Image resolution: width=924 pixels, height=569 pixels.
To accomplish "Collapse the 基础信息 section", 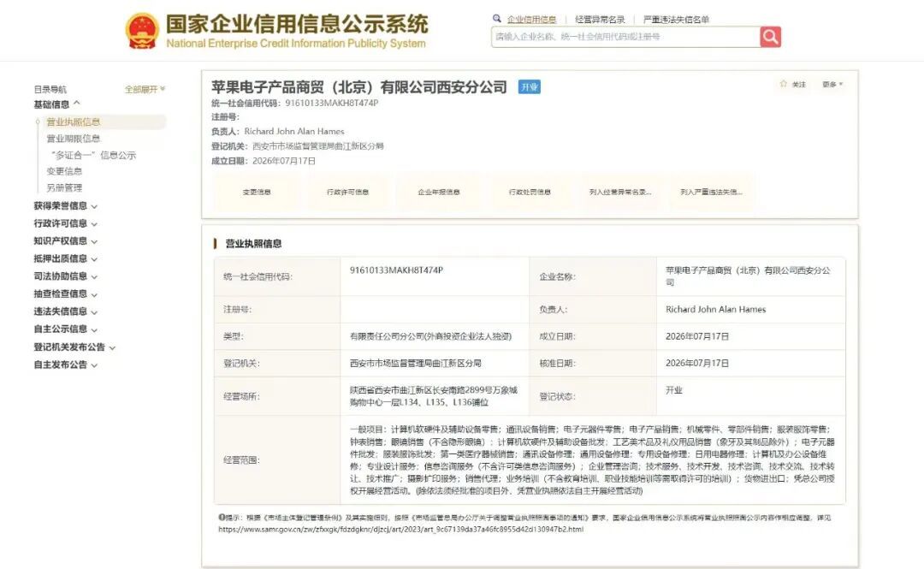I will (x=56, y=104).
